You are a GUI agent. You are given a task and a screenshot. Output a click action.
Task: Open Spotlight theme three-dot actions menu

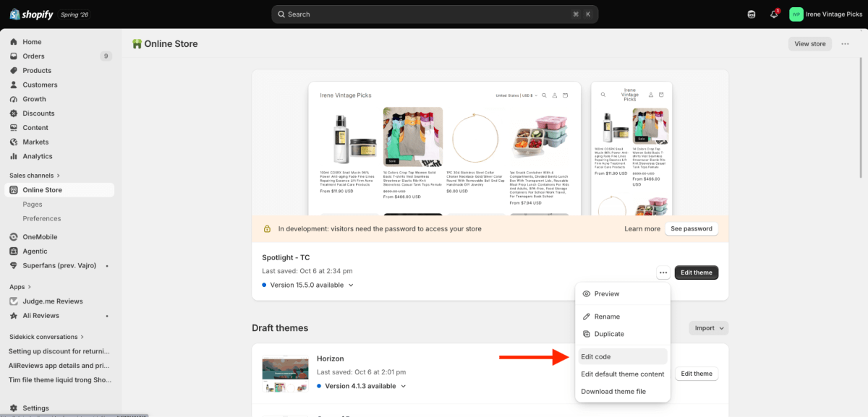(663, 272)
